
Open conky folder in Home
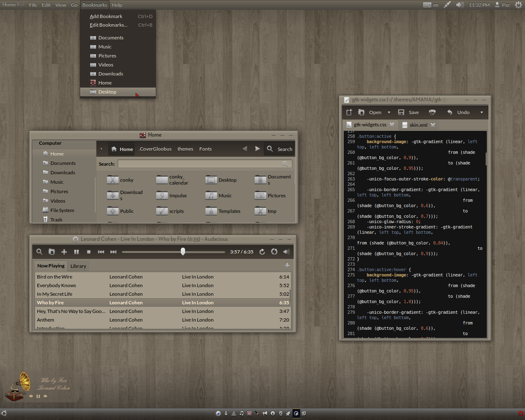[120, 180]
